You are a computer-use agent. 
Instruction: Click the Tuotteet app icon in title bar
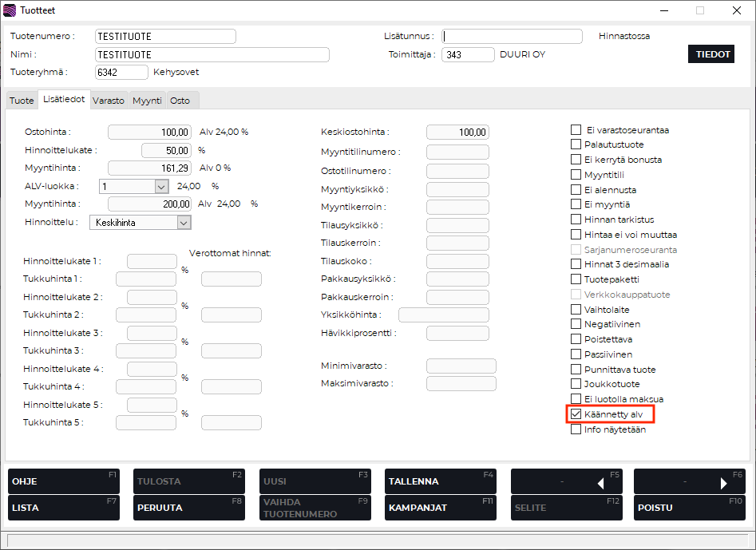click(x=10, y=10)
